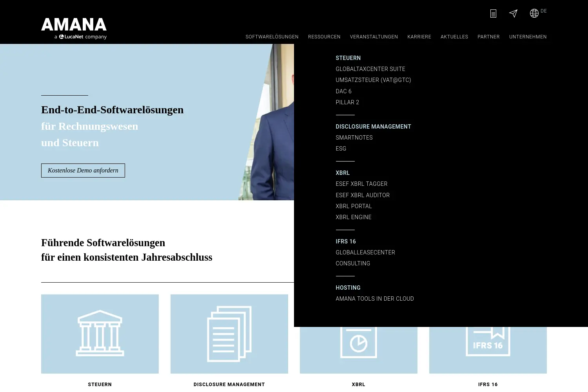Open the Partner menu
The width and height of the screenshot is (588, 392).
tap(488, 37)
